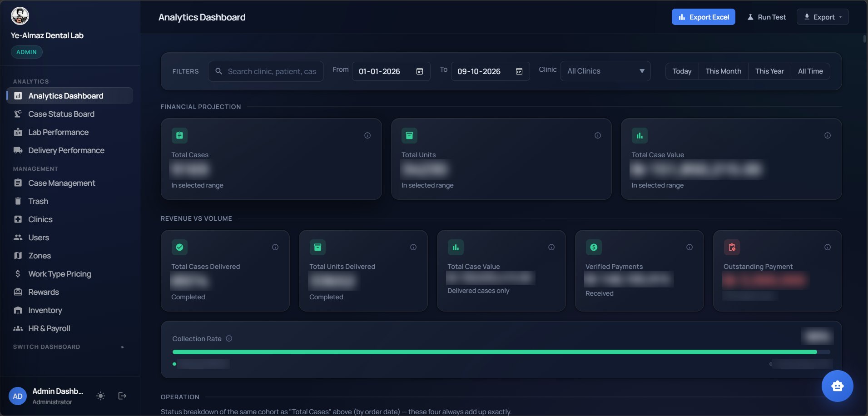Open the From date calendar picker icon
868x416 pixels.
click(420, 71)
